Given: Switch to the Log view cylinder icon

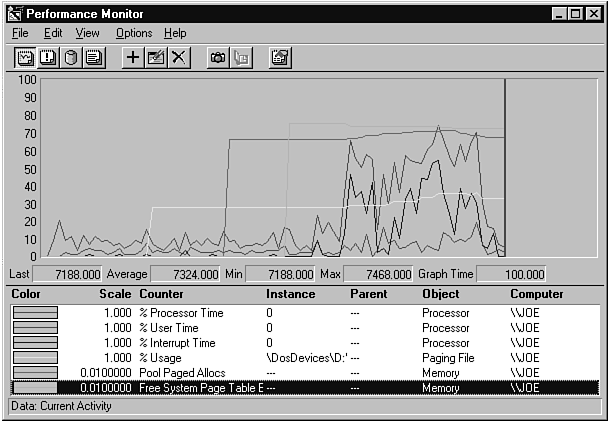Looking at the screenshot, I should click(x=71, y=57).
